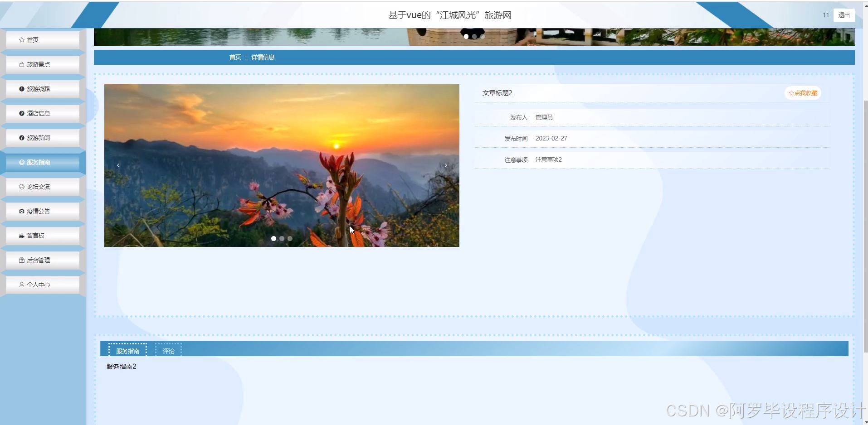Click the person icon beside 个人中心
This screenshot has width=868, height=425.
(22, 285)
